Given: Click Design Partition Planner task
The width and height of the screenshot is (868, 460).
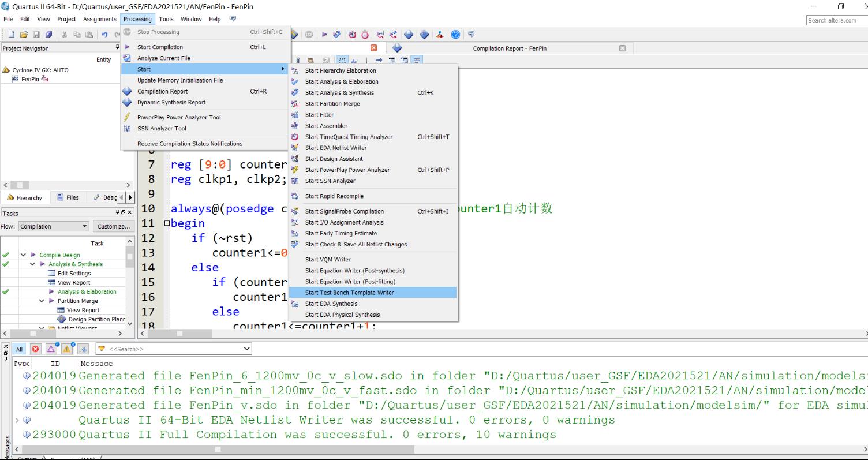Looking at the screenshot, I should 96,319.
